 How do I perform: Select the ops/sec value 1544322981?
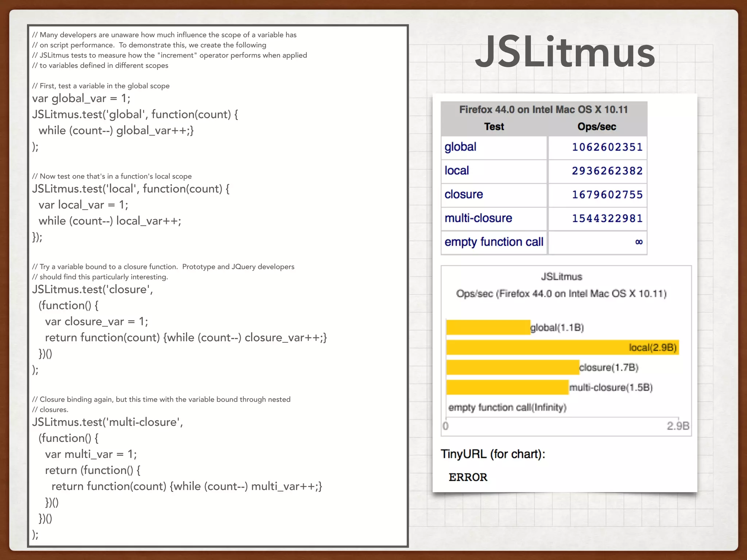pos(607,218)
